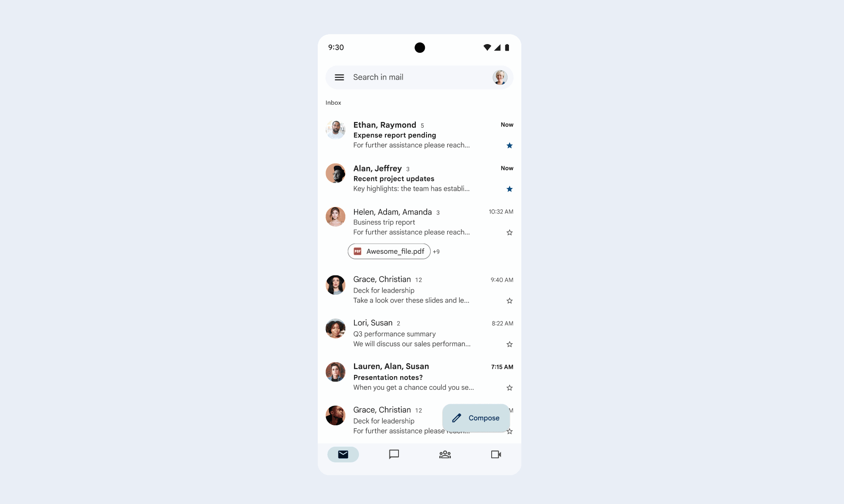Tap the Mail tab icon
844x504 pixels.
click(343, 454)
